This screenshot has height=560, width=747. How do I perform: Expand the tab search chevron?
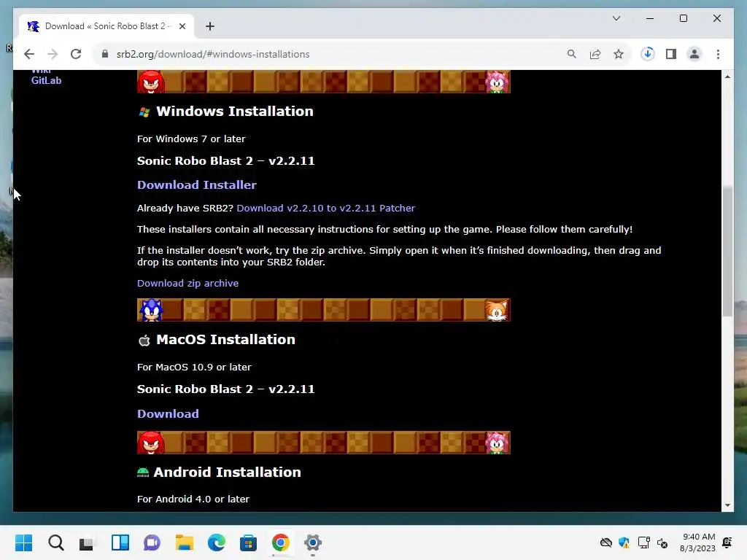coord(616,18)
